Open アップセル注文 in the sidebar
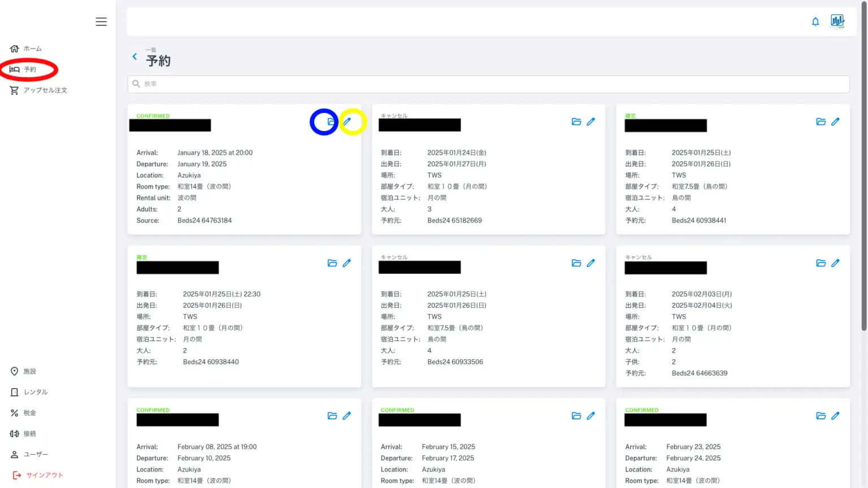This screenshot has width=868, height=488. coord(45,90)
